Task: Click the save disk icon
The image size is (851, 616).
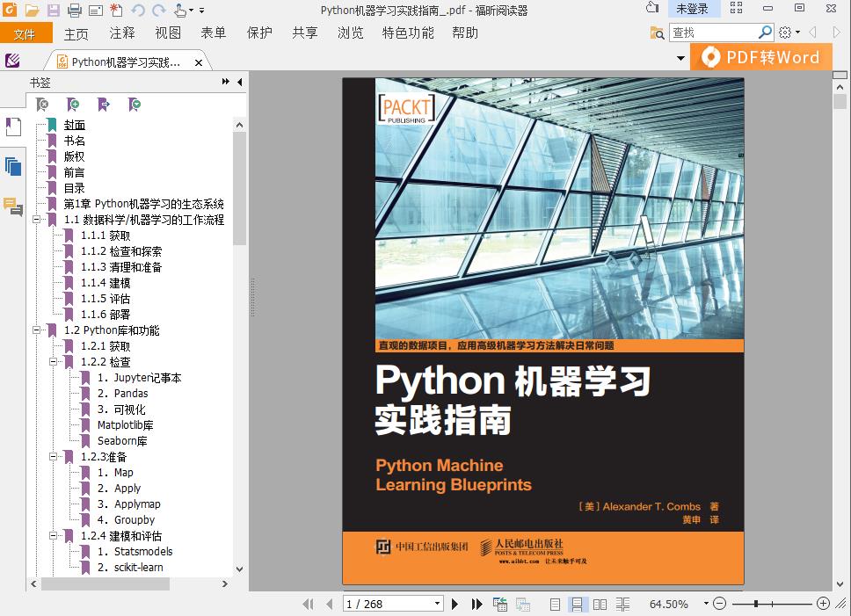Action: (x=53, y=10)
